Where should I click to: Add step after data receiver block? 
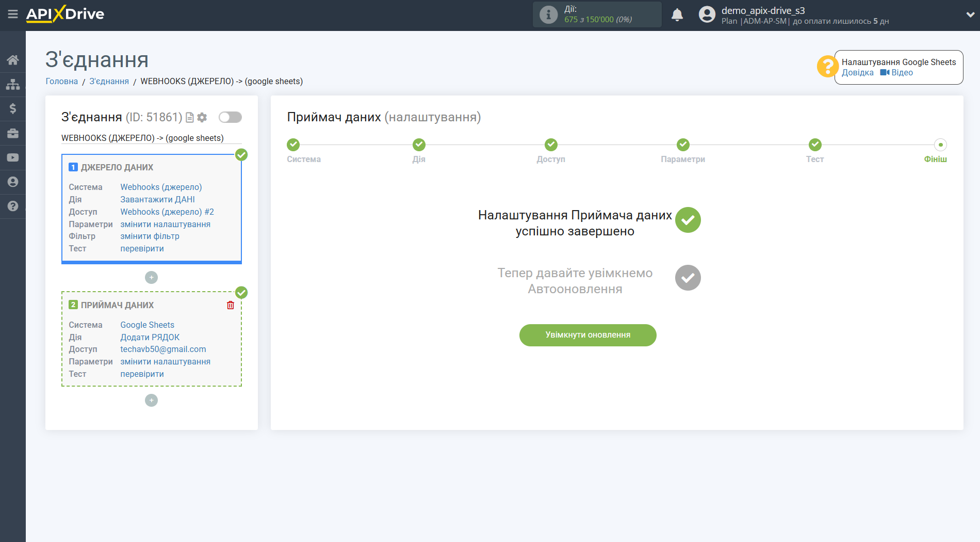pyautogui.click(x=151, y=401)
